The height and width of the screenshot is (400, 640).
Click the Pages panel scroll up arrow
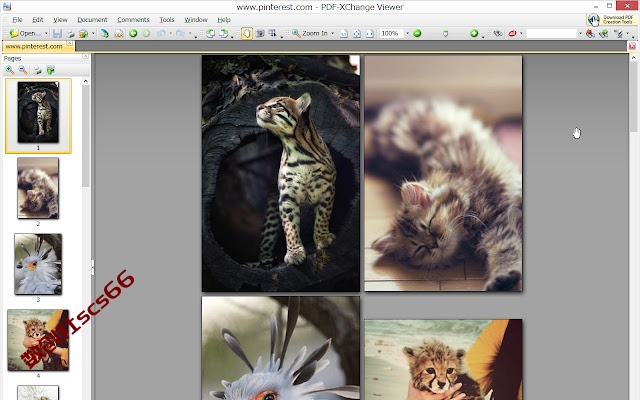coord(85,81)
